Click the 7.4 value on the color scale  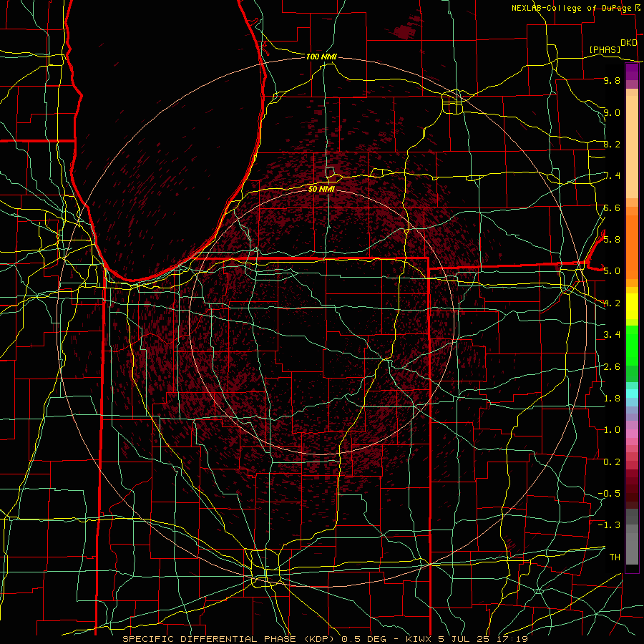point(613,176)
